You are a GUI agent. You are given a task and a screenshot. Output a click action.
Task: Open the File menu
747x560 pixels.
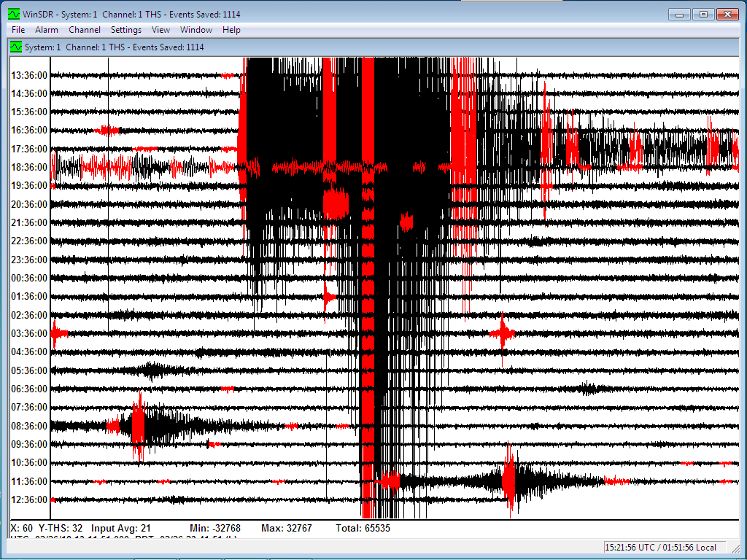pyautogui.click(x=18, y=30)
